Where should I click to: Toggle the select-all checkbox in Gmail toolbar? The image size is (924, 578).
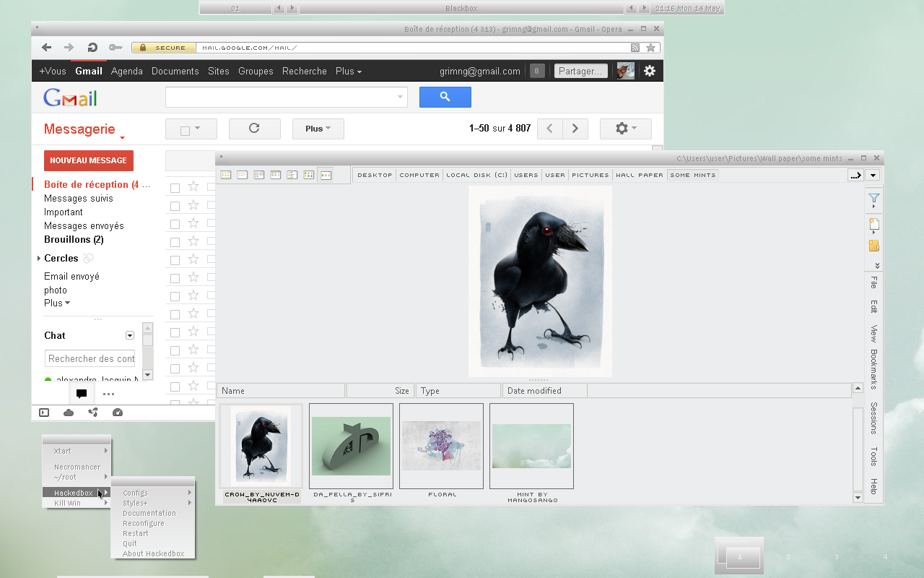185,131
